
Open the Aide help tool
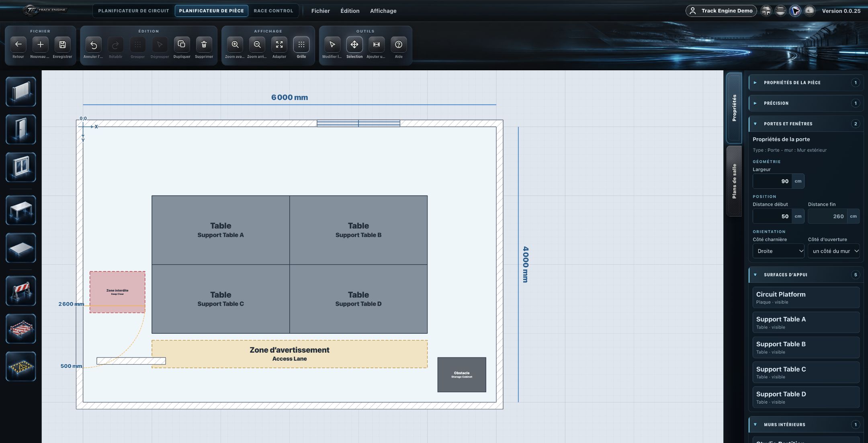[x=399, y=45]
